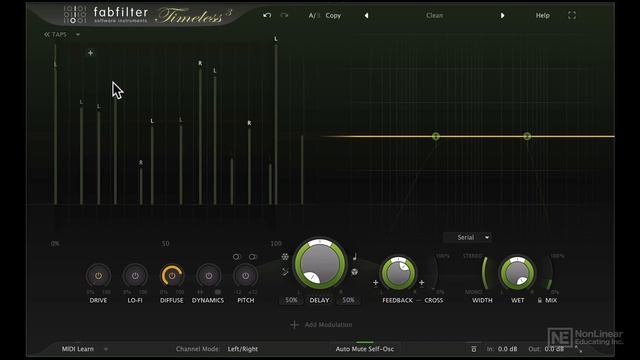
Task: Toggle the A/B comparison switch
Action: [314, 16]
